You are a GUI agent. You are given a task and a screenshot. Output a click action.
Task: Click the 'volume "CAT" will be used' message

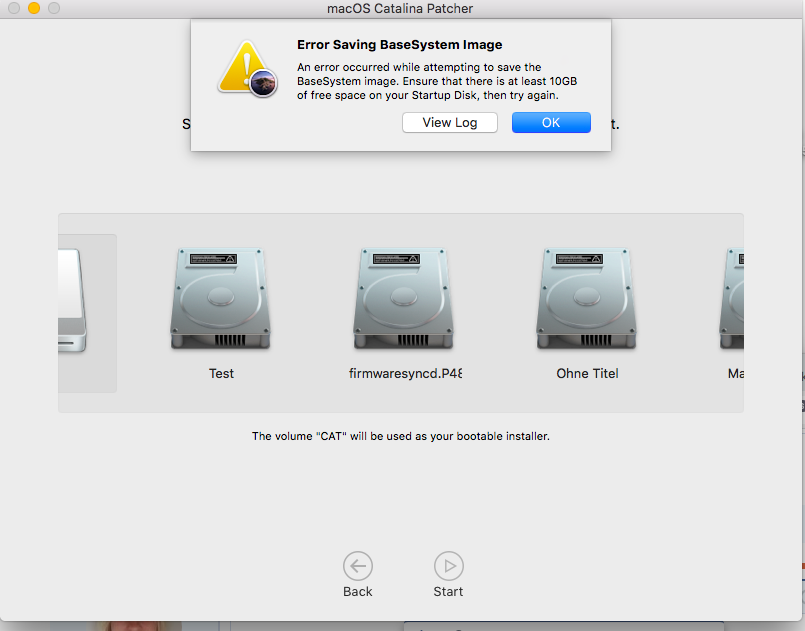[x=400, y=436]
